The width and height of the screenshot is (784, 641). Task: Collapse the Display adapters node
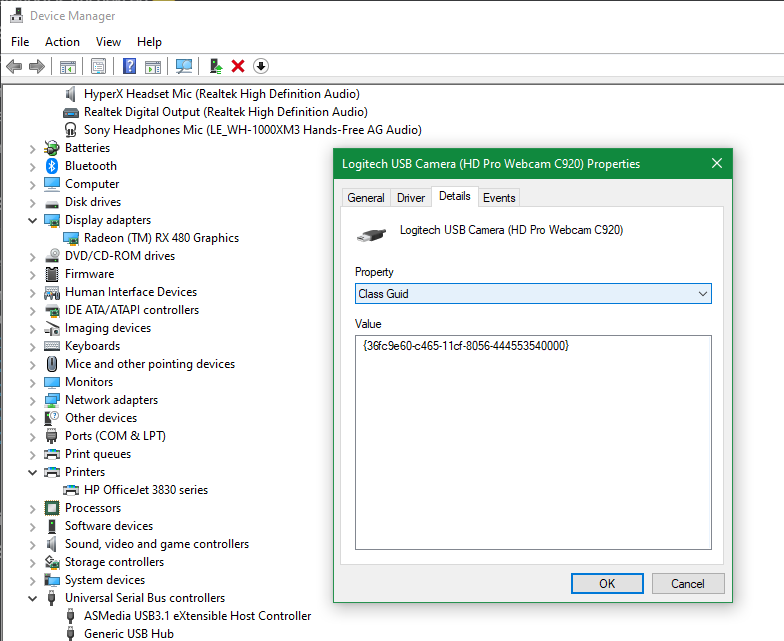[32, 220]
